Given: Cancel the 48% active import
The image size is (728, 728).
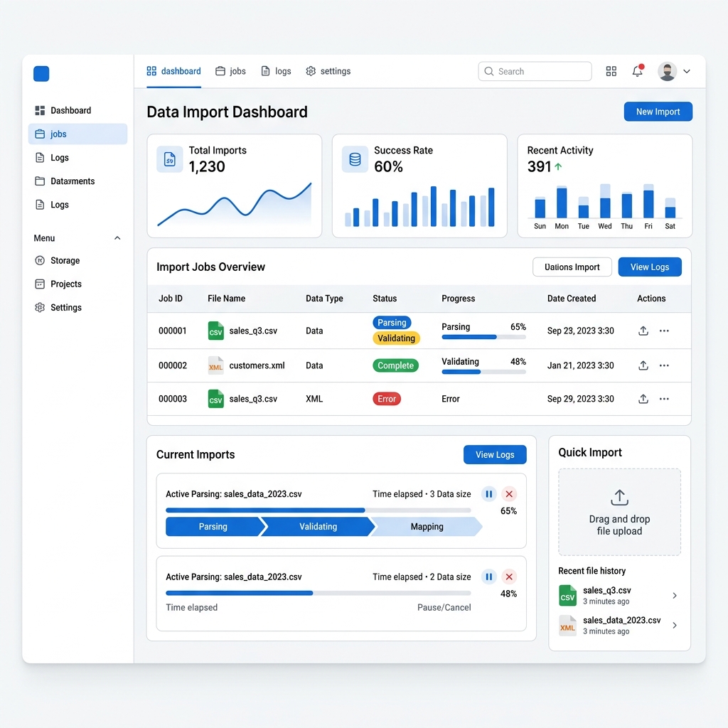Looking at the screenshot, I should (x=509, y=577).
